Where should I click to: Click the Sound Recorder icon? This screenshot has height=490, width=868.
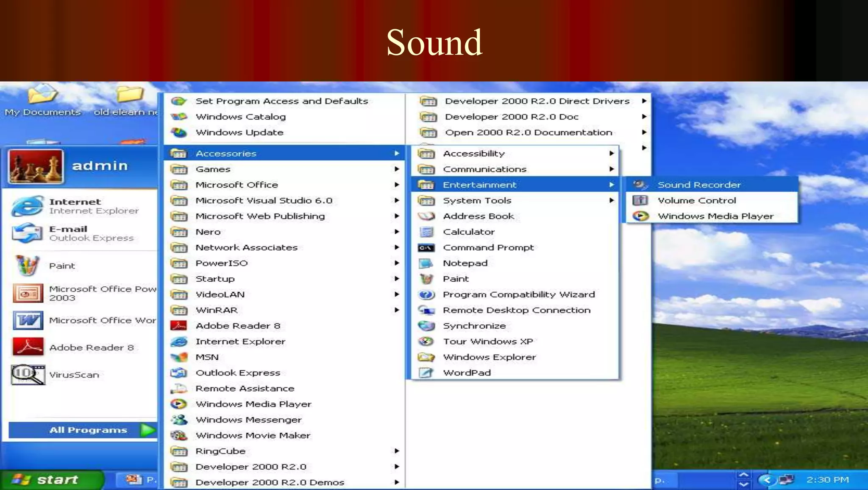(x=640, y=185)
